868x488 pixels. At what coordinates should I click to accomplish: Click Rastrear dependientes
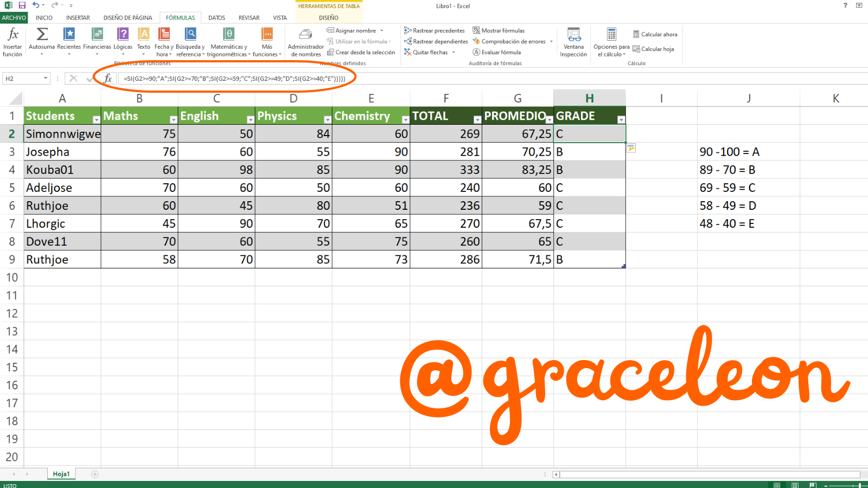click(x=436, y=41)
